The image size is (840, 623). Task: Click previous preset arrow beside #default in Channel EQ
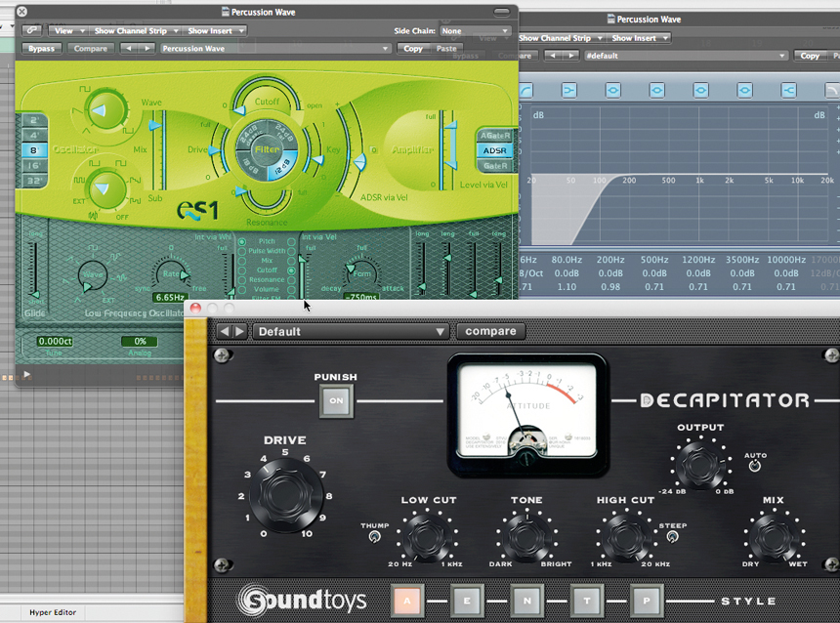point(553,56)
